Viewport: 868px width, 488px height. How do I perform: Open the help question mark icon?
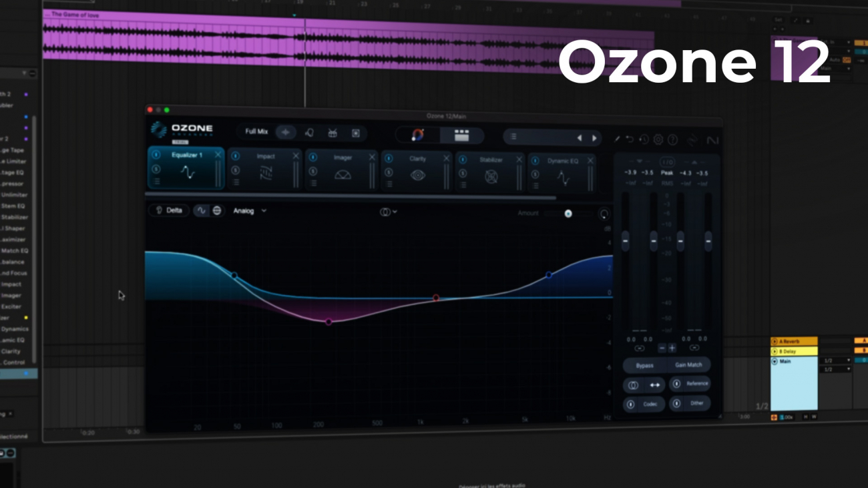pyautogui.click(x=672, y=140)
